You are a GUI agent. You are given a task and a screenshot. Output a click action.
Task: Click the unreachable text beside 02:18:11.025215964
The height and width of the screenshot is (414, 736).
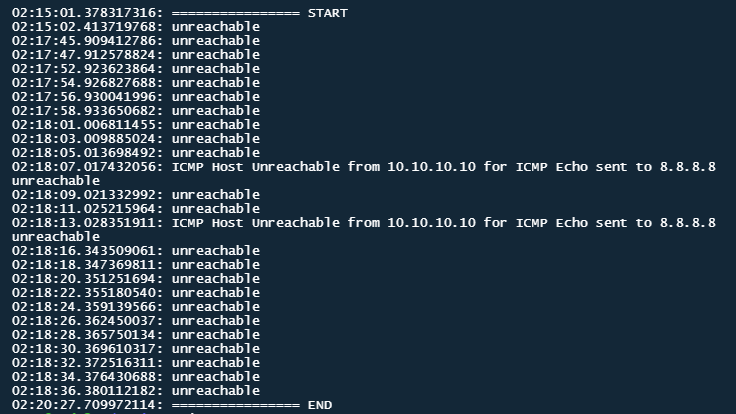[215, 209]
